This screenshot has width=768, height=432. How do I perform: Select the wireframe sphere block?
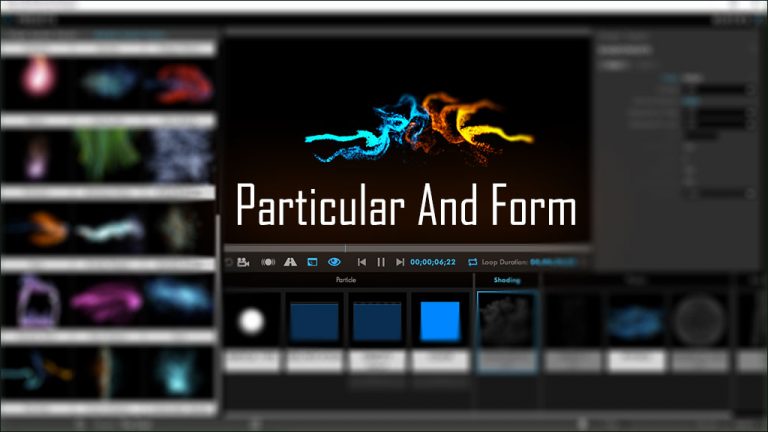[699, 332]
